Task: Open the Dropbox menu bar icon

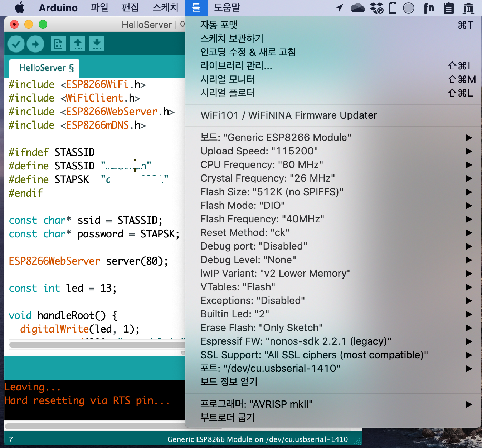Action: [376, 8]
